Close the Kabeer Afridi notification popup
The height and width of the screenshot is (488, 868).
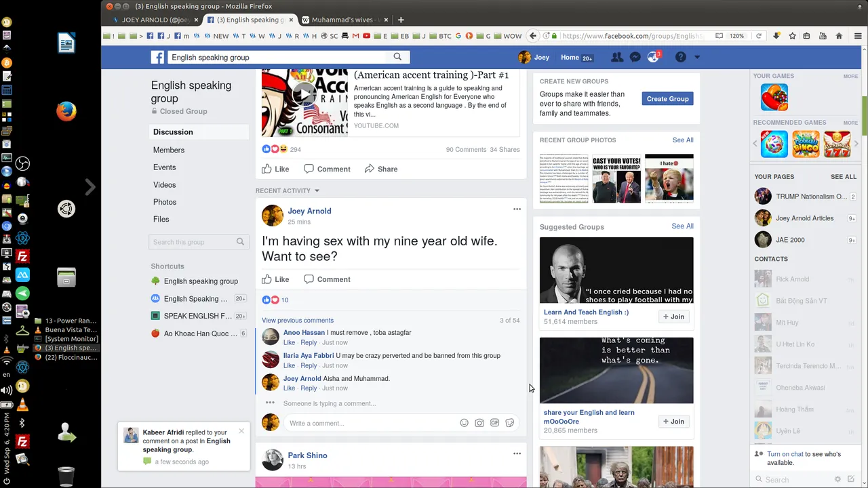click(241, 431)
